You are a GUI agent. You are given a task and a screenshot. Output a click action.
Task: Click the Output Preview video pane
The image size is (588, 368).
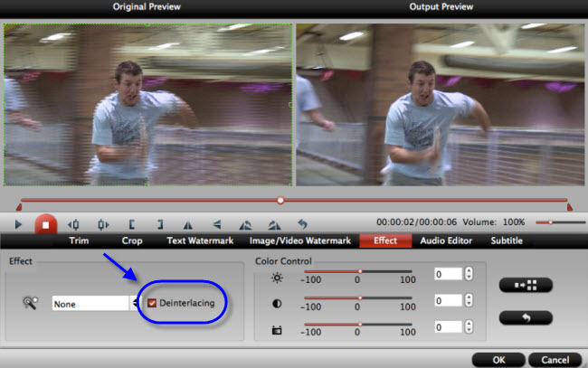(441, 105)
